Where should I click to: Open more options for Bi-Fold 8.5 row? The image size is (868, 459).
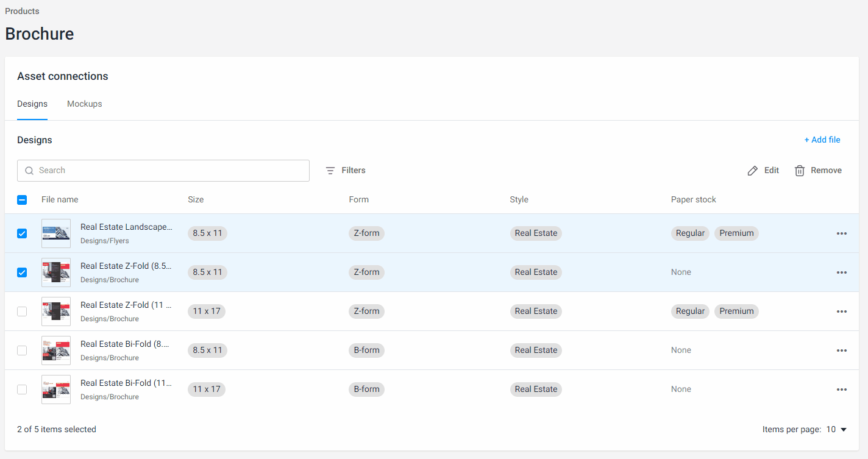(x=841, y=350)
